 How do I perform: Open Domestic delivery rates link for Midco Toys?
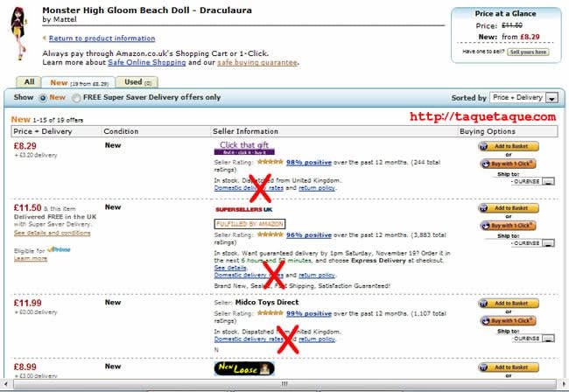(x=249, y=339)
